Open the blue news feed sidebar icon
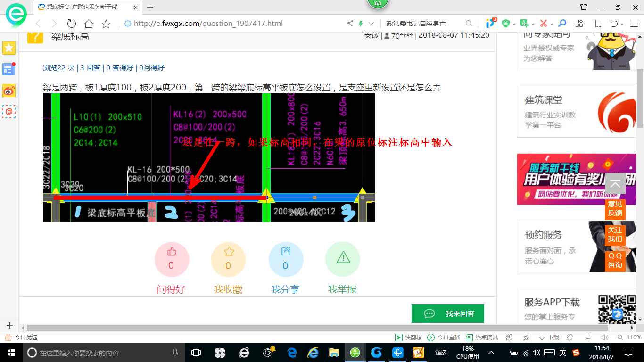 pos(9,69)
